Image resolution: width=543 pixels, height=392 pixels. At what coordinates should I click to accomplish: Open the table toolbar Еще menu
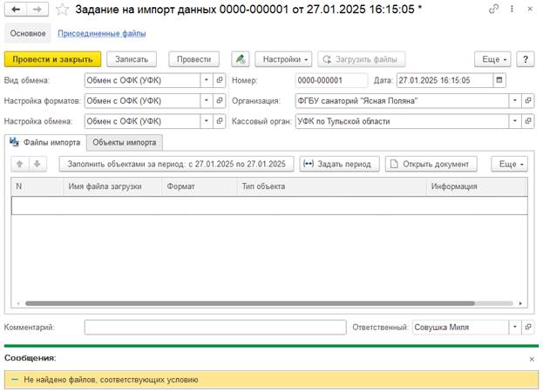509,164
